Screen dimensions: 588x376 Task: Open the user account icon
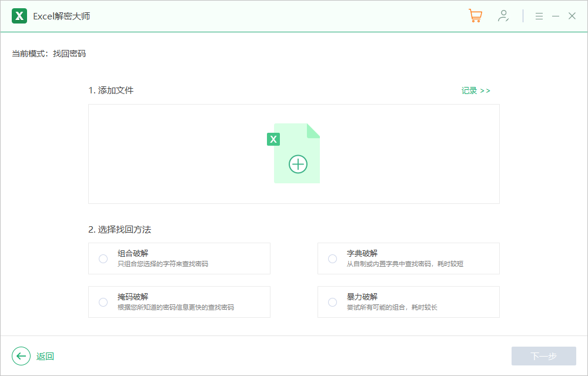coord(503,16)
